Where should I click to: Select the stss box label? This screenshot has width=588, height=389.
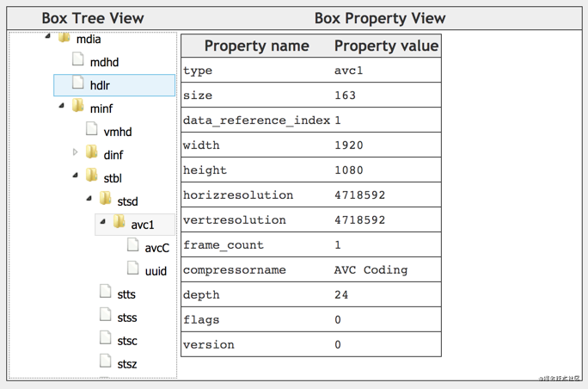pyautogui.click(x=127, y=318)
